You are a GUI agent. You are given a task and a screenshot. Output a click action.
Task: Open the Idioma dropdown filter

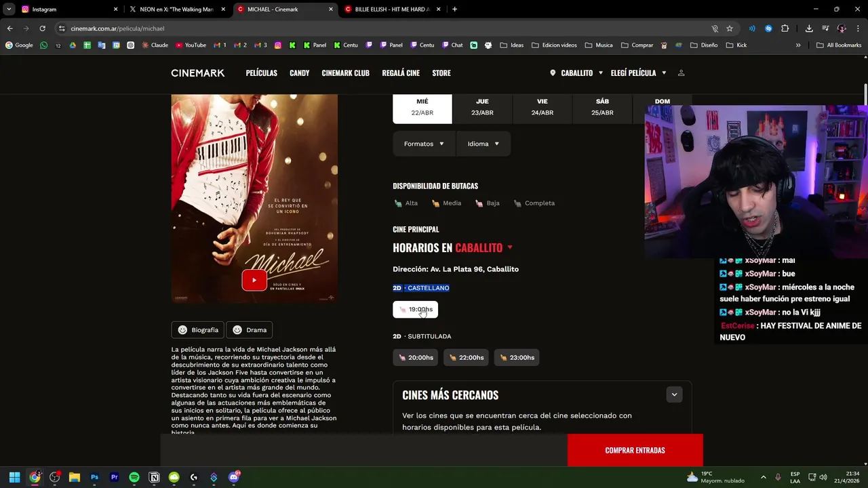pos(483,144)
